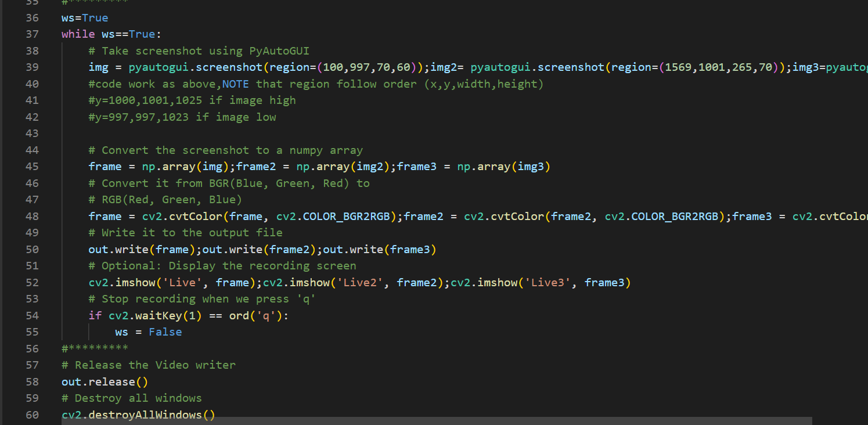This screenshot has width=868, height=425.
Task: Click "ord('q')" on line 54
Action: click(256, 316)
